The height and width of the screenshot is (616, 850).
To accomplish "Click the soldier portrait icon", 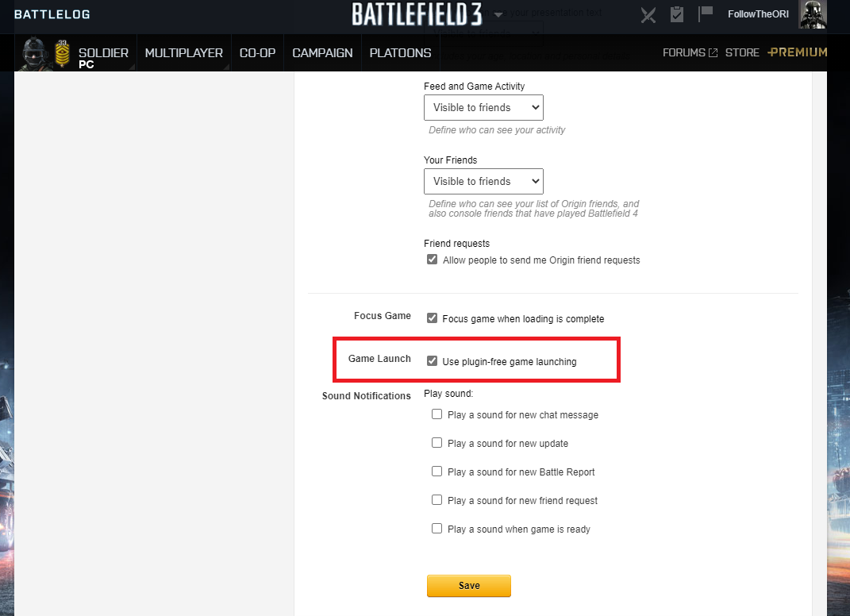I will (35, 53).
